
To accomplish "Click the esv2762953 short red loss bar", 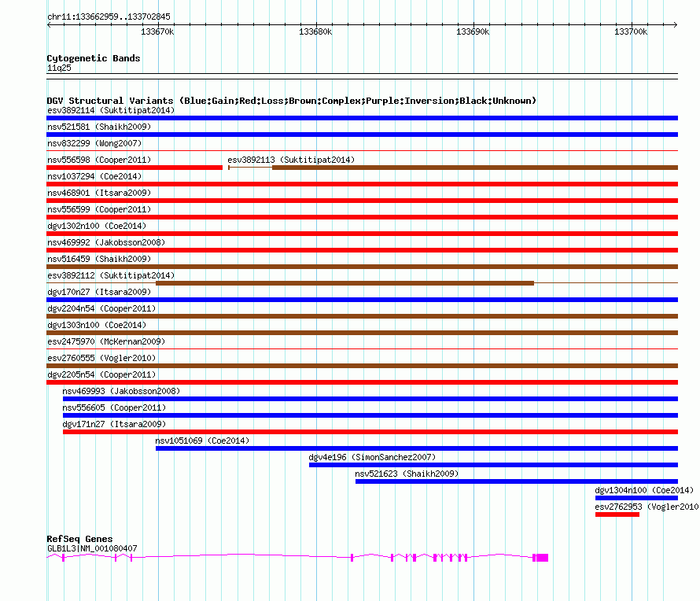I will click(x=617, y=514).
